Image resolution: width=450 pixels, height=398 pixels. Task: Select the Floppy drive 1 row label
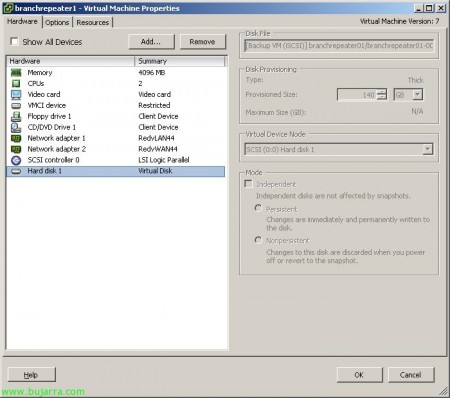[49, 116]
